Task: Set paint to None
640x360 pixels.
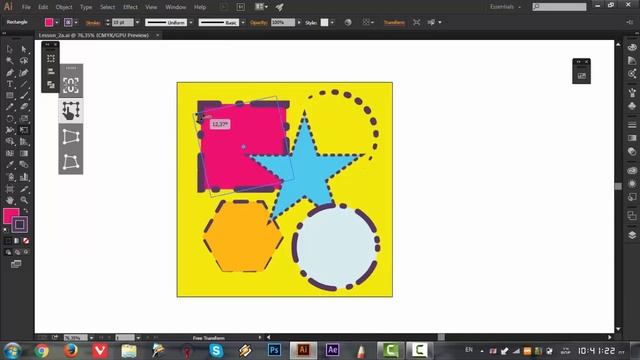Action: (x=26, y=241)
